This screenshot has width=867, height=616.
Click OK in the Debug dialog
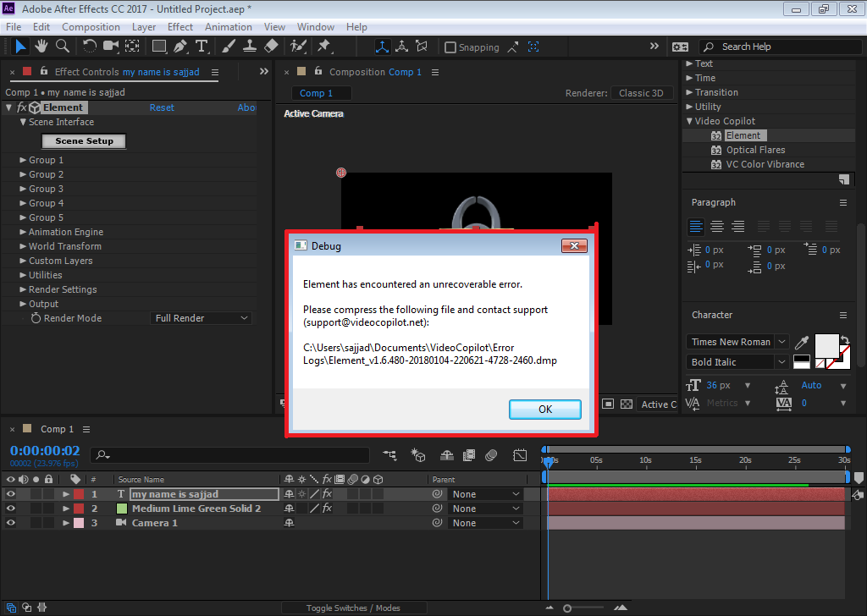coord(544,410)
